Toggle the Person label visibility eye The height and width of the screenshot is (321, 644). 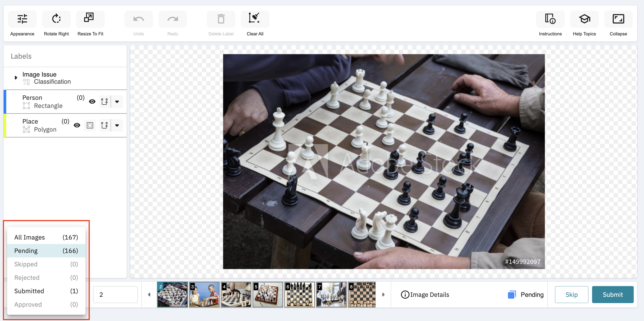tap(92, 101)
